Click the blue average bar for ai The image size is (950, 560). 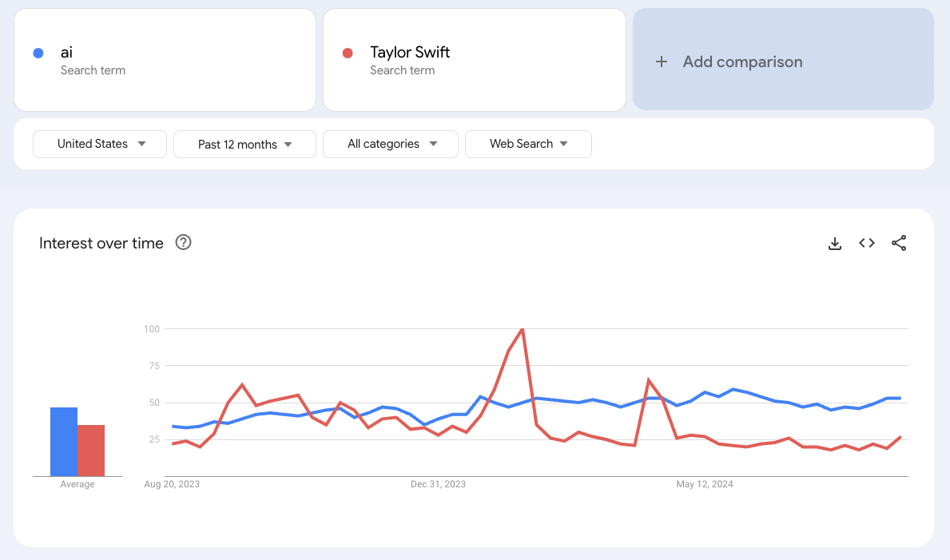click(64, 442)
